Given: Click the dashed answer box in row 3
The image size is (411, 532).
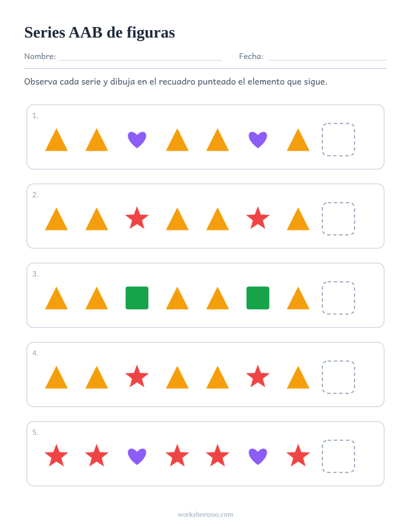Looking at the screenshot, I should 338,298.
